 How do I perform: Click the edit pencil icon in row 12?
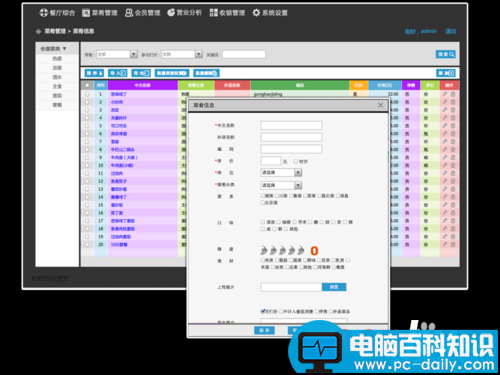[445, 181]
